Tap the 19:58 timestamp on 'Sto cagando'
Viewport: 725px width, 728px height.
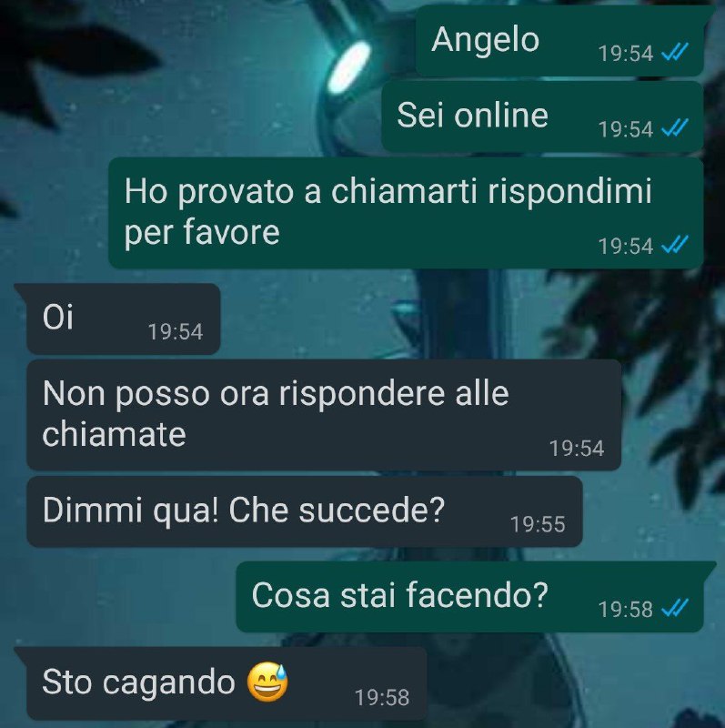(x=382, y=697)
